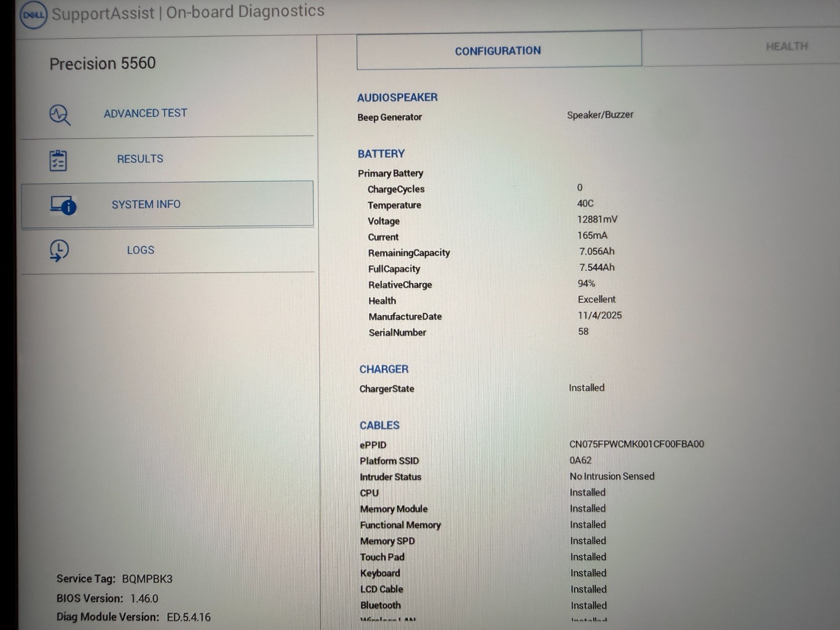Click the No Intrusion Sensed value
The width and height of the screenshot is (840, 630).
click(612, 476)
